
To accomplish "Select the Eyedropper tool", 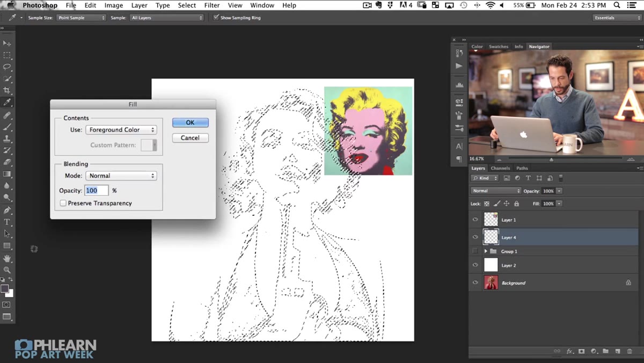I will point(7,103).
